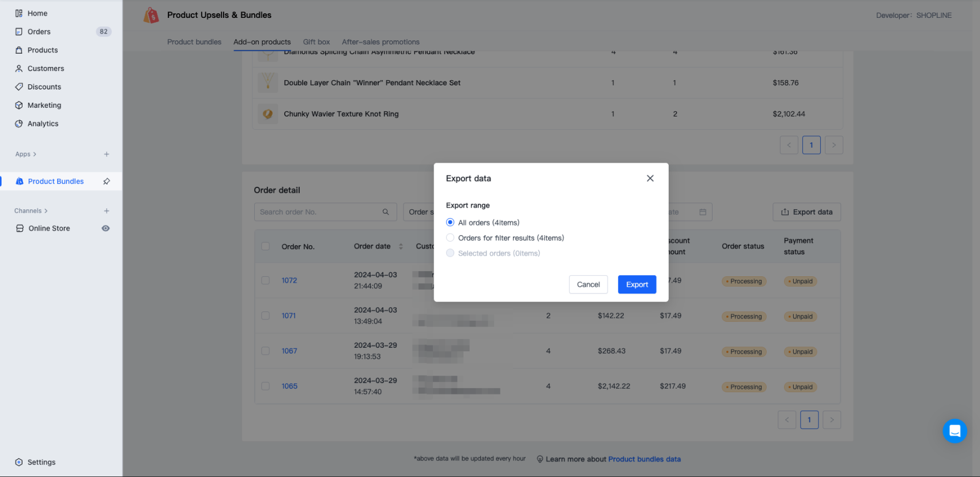Click the blue Export button
This screenshot has width=980, height=477.
(x=636, y=284)
